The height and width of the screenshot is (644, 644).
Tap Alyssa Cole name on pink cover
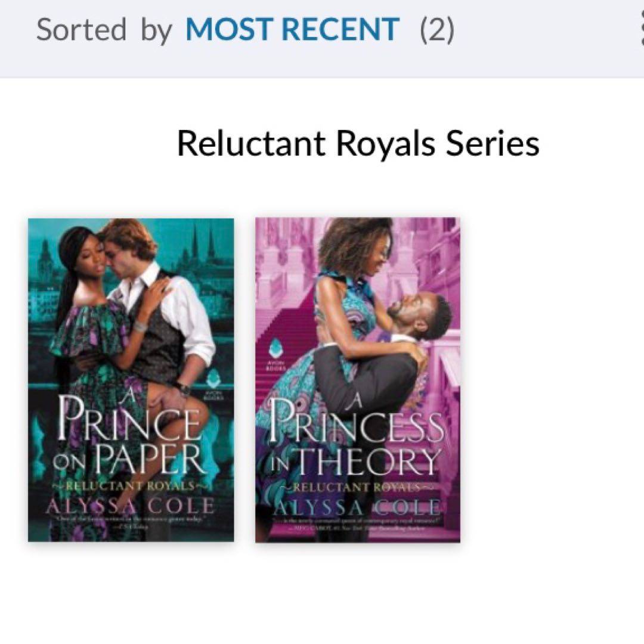[x=357, y=507]
